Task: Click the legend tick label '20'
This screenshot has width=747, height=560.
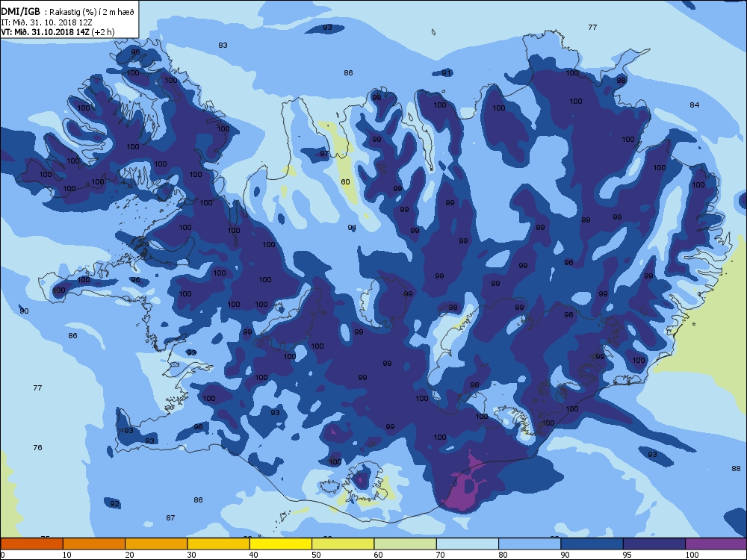Action: point(129,555)
